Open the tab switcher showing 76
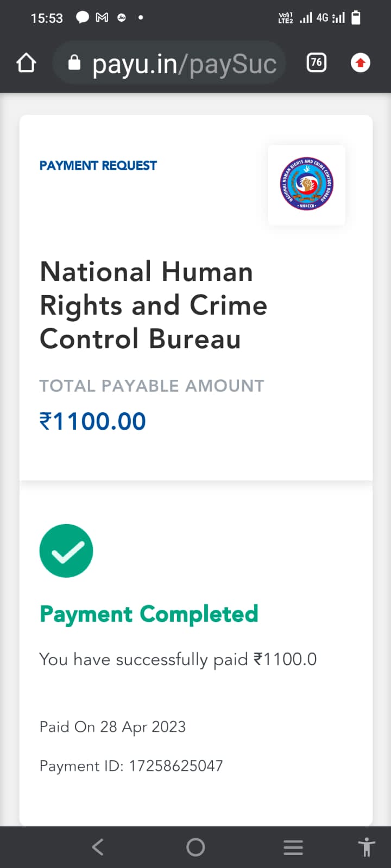The height and width of the screenshot is (868, 391). (x=316, y=63)
